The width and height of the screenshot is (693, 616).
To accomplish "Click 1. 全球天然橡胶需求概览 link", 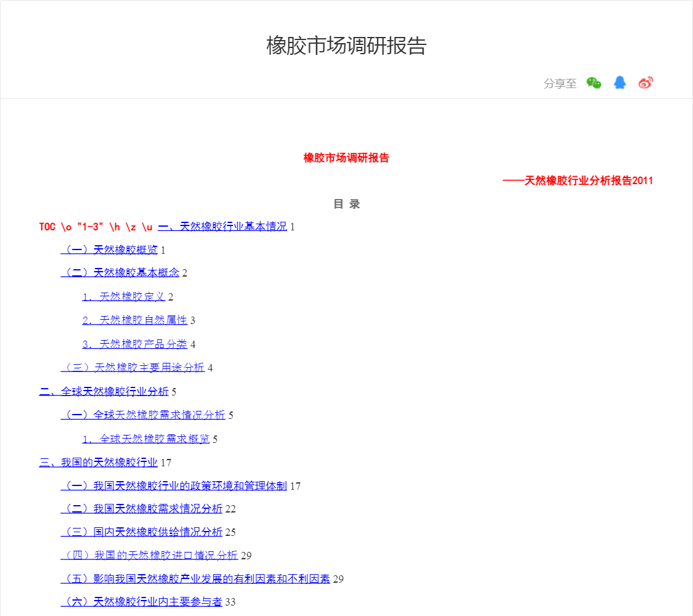I will click(x=145, y=439).
